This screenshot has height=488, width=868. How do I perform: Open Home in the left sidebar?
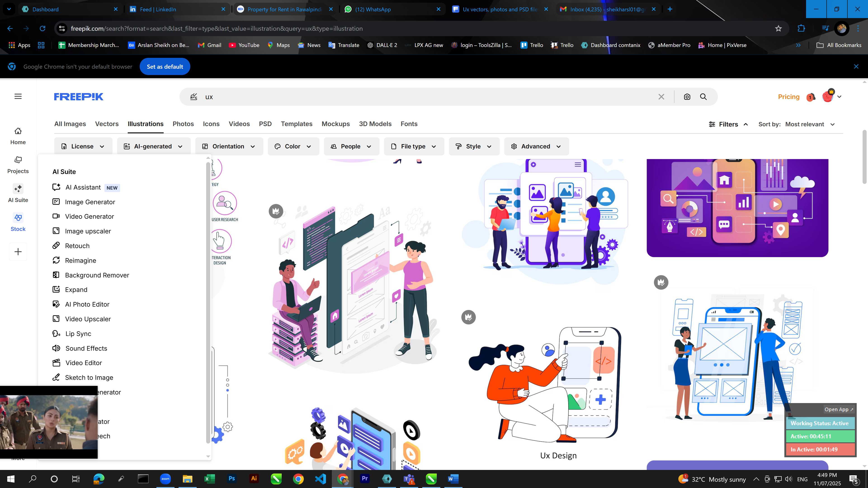18,136
